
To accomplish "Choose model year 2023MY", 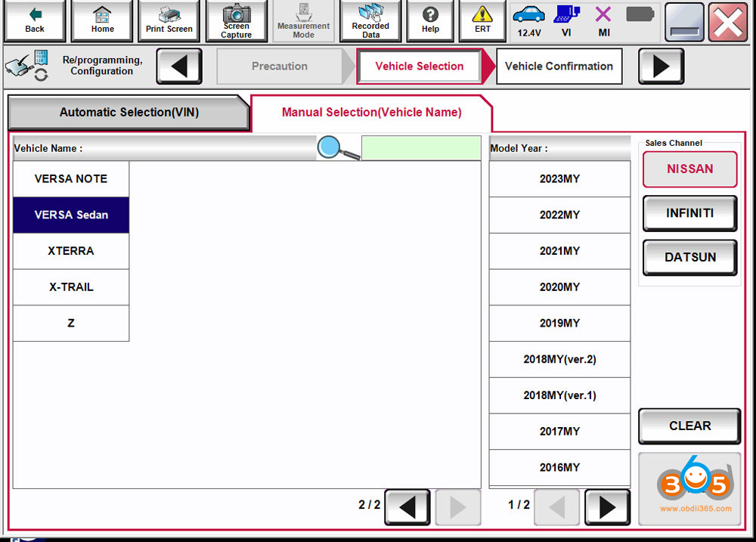I will (x=559, y=179).
